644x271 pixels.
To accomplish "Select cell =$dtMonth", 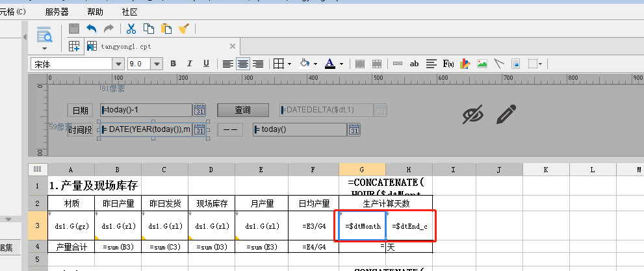I will point(362,226).
